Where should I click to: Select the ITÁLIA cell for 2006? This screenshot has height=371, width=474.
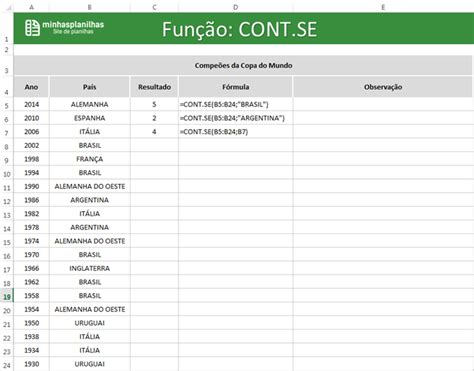coord(89,132)
